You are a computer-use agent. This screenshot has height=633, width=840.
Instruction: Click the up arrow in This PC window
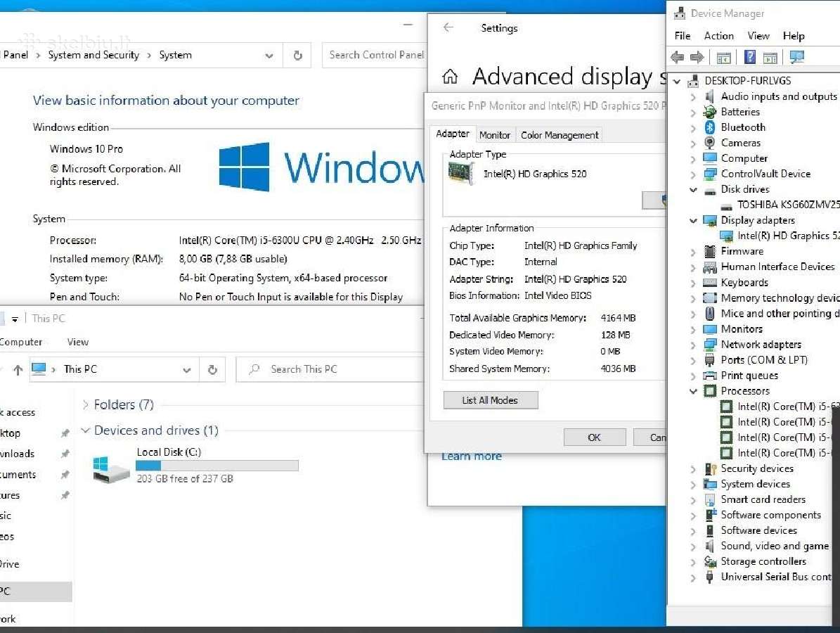pos(18,369)
